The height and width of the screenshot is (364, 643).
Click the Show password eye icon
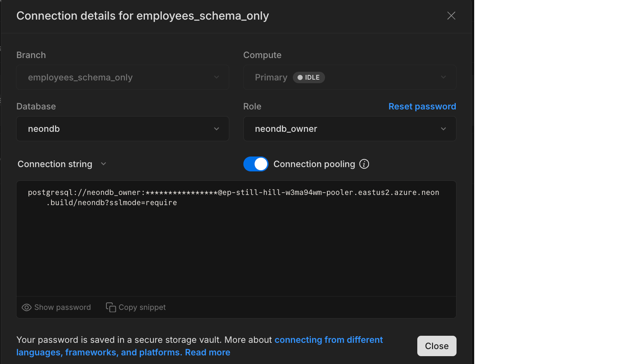(x=26, y=307)
